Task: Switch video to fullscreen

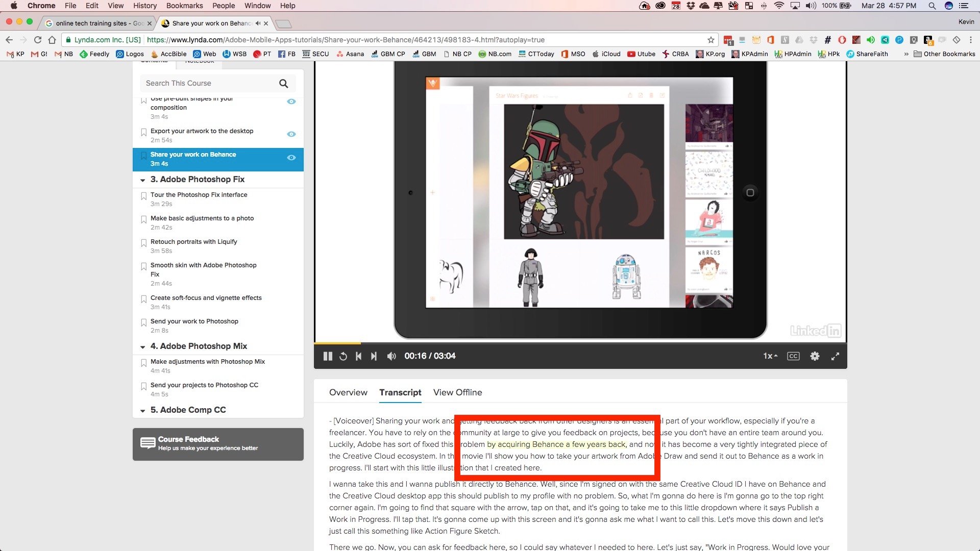Action: coord(835,356)
